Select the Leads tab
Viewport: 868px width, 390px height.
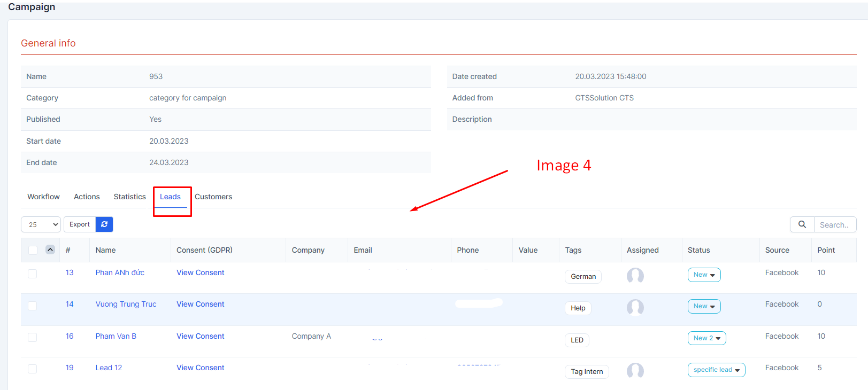170,197
